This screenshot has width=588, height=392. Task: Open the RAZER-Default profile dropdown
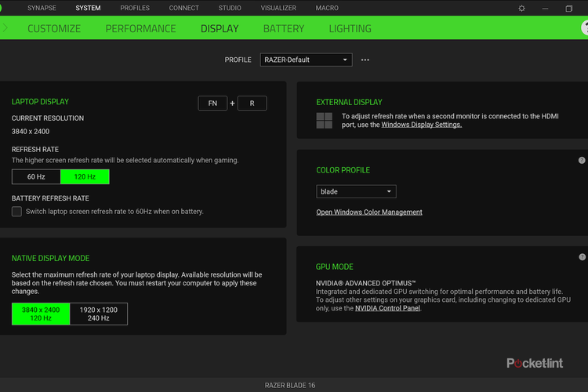click(x=306, y=60)
